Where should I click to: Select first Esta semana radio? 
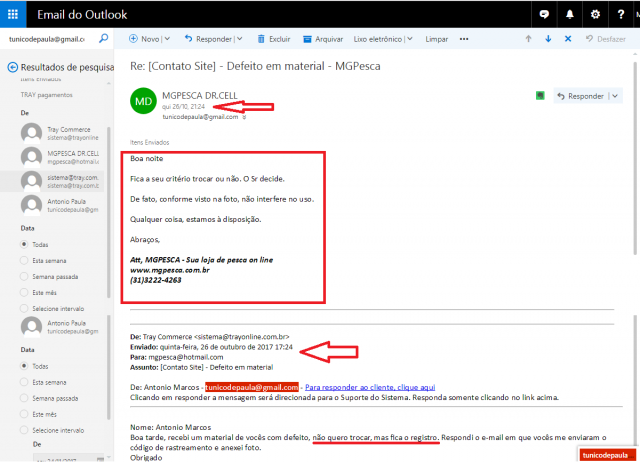[x=24, y=260]
